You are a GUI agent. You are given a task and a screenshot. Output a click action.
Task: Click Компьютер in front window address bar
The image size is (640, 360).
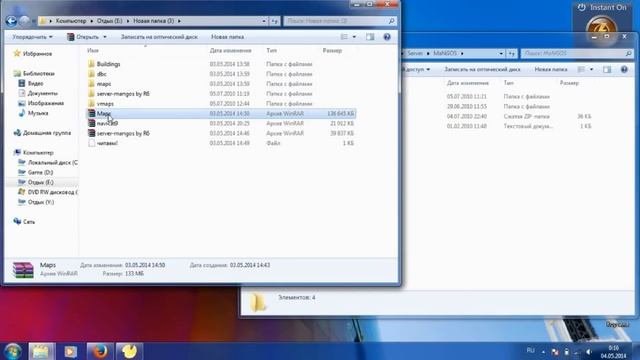pos(71,21)
